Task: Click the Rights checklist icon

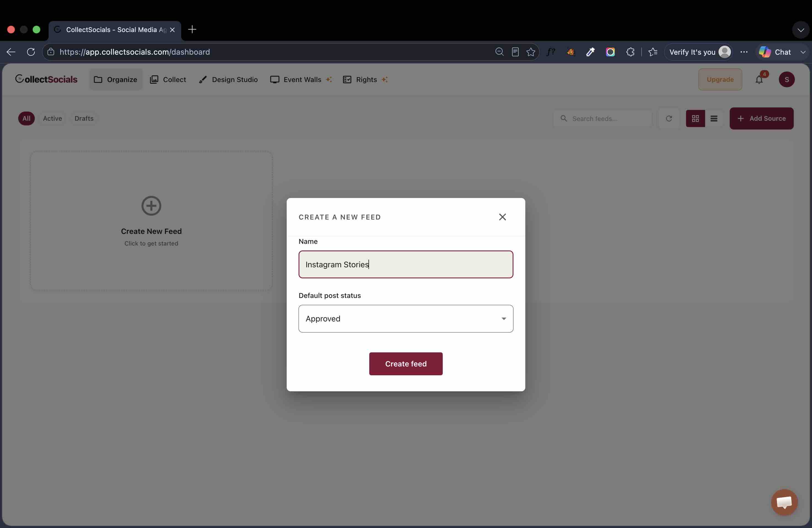Action: click(x=347, y=80)
